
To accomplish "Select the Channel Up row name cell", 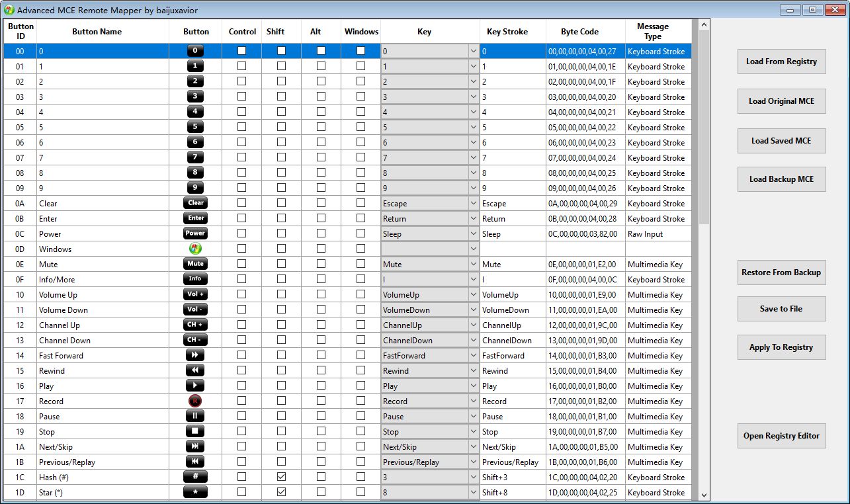I will click(x=103, y=325).
